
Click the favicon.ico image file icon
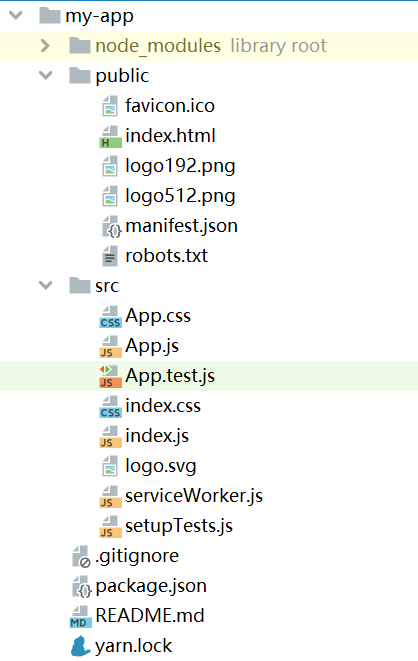110,106
